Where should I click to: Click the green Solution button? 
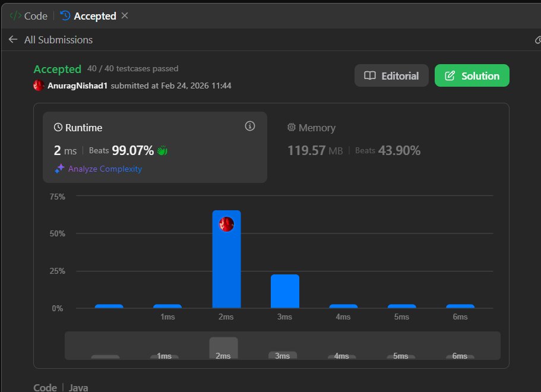click(472, 75)
